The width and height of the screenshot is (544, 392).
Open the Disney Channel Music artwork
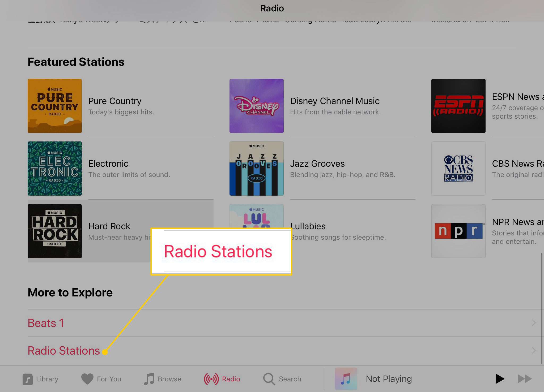click(257, 106)
